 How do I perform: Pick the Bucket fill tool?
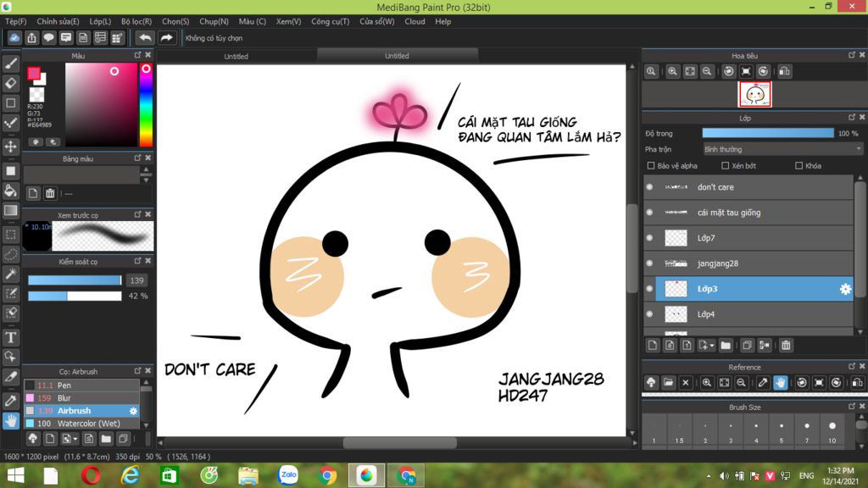coord(10,191)
